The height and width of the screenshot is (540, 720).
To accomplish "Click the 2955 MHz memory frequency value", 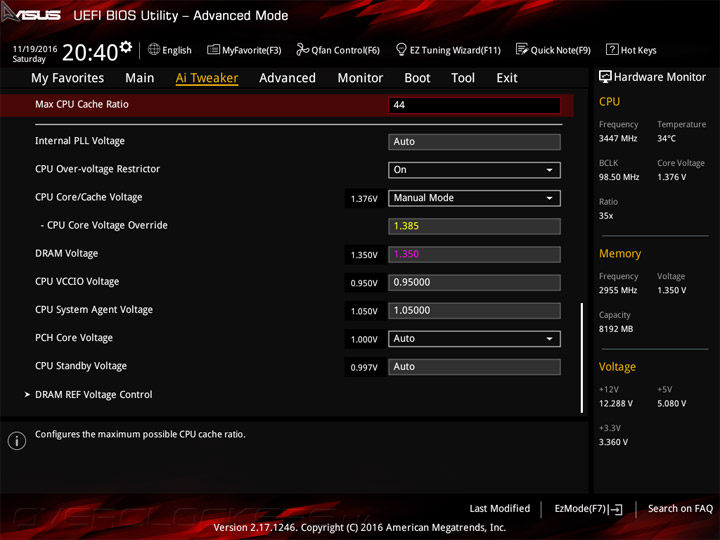I will (x=618, y=290).
